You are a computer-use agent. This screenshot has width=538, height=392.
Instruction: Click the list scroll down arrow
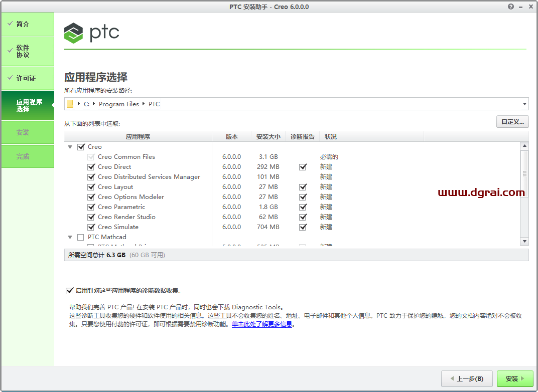(x=524, y=241)
